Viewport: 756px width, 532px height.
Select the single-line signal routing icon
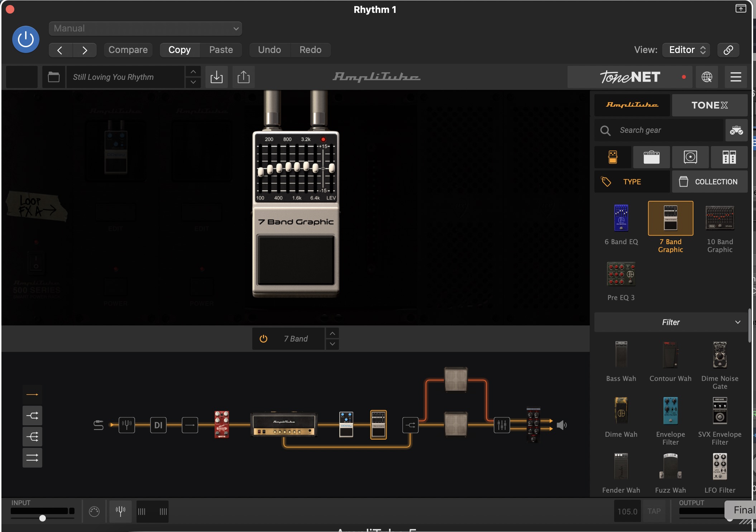coord(32,395)
